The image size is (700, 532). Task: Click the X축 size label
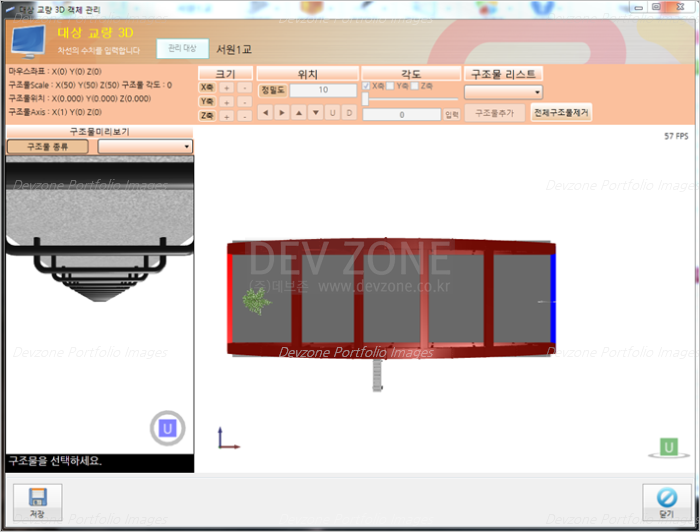(207, 88)
